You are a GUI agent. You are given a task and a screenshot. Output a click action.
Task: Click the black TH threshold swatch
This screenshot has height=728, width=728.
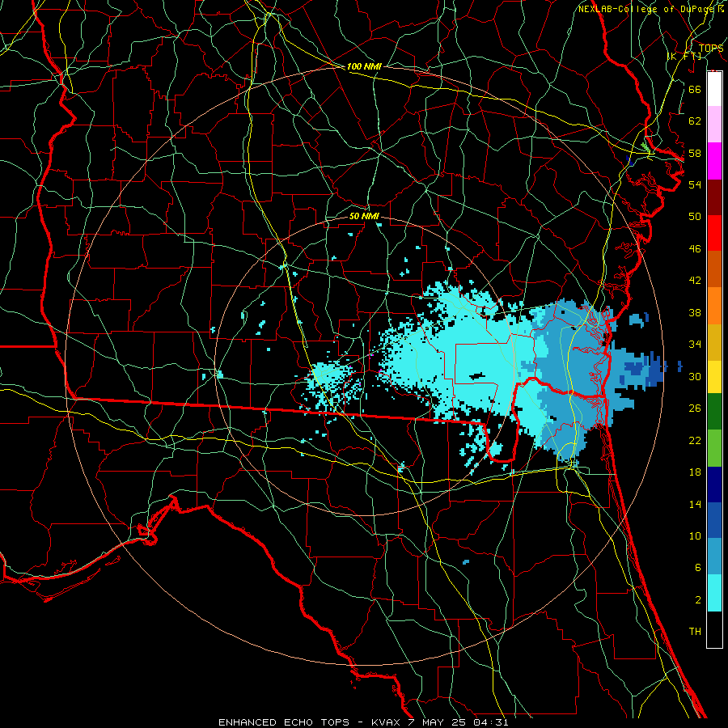click(x=714, y=629)
